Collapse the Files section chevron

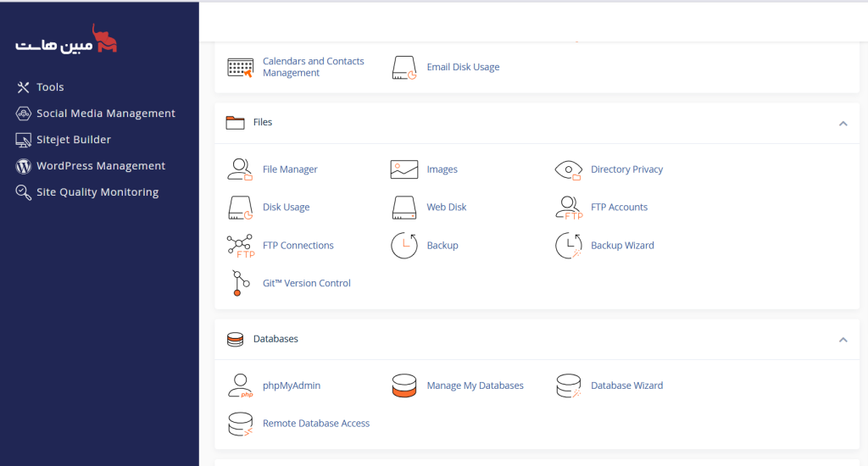843,124
